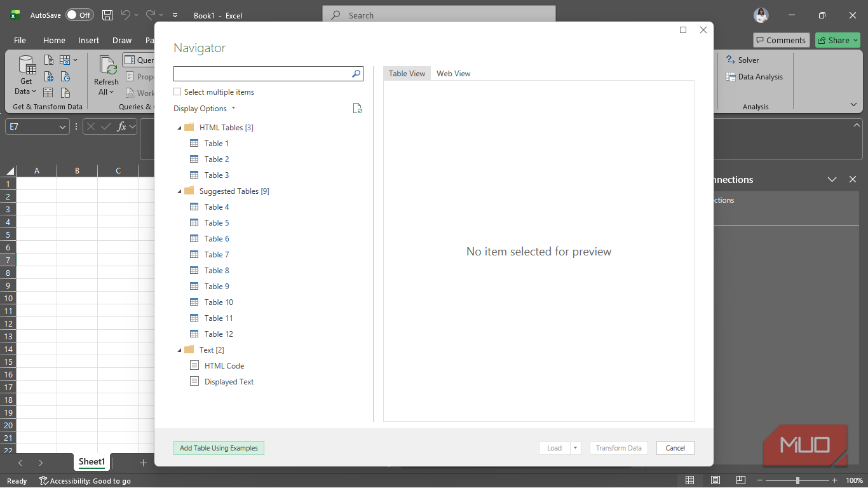The width and height of the screenshot is (868, 488).
Task: Open Data Analysis tool
Action: 754,77
